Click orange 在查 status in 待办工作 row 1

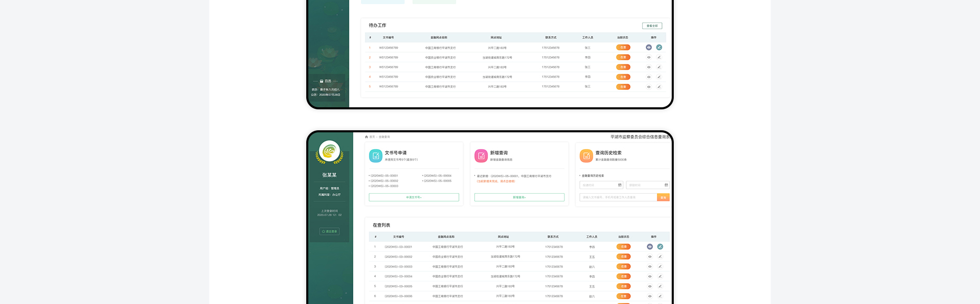(x=623, y=48)
